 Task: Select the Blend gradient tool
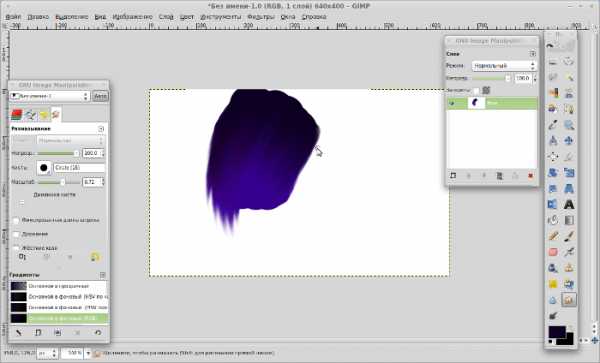[x=569, y=220]
